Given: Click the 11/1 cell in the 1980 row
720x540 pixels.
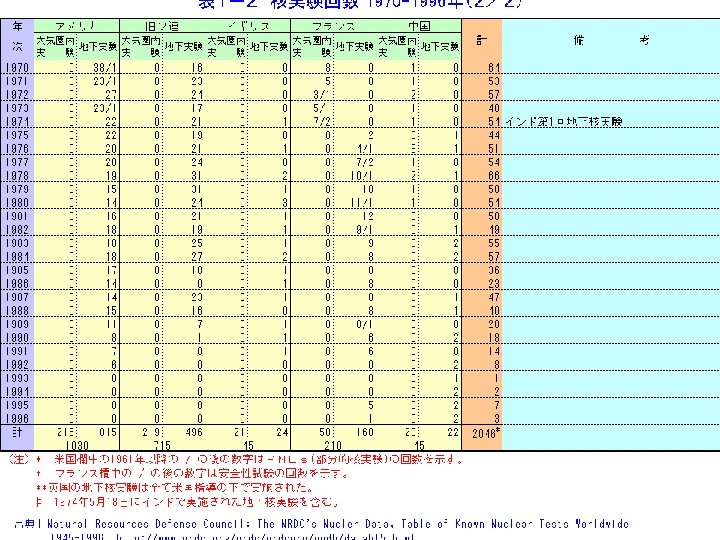Looking at the screenshot, I should [361, 202].
